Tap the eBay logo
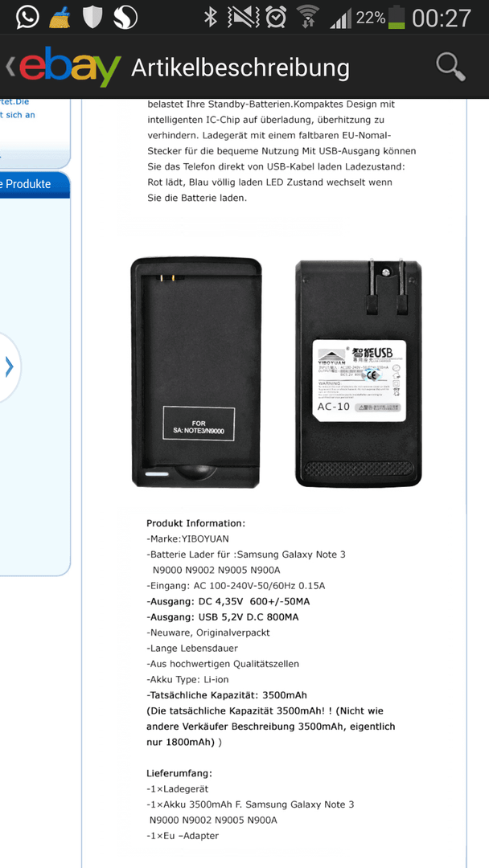This screenshot has height=868, width=489. [70, 67]
